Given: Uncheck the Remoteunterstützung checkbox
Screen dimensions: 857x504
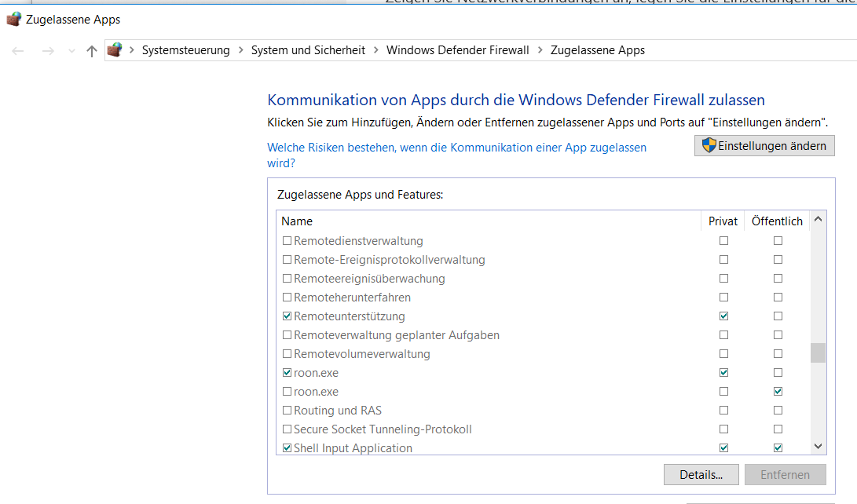Looking at the screenshot, I should pos(287,316).
